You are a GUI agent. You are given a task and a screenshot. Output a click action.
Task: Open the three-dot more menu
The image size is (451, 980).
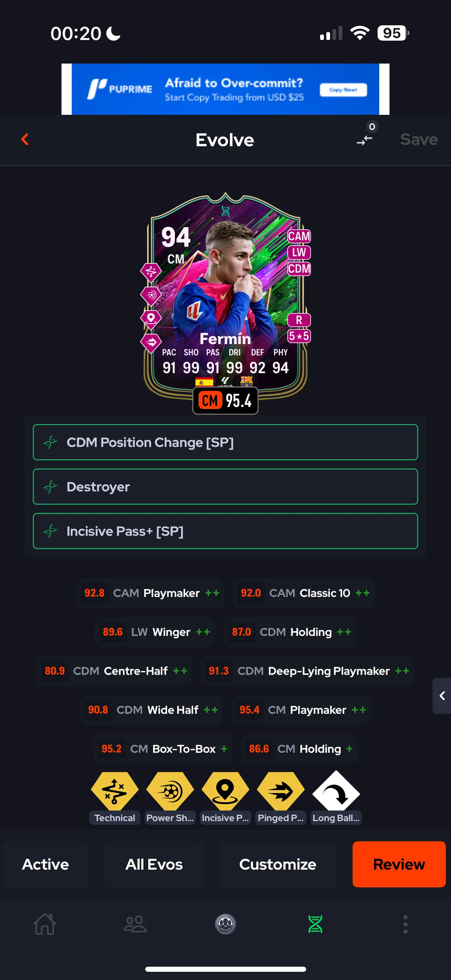tap(405, 924)
